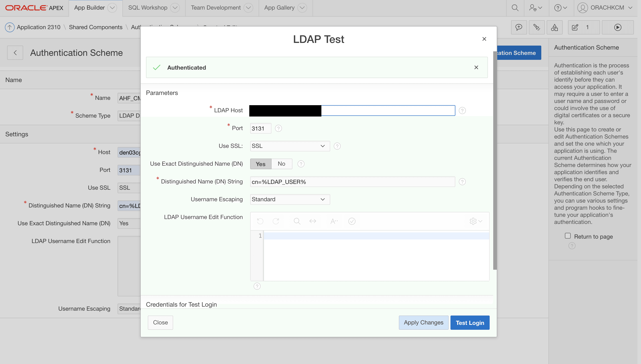Open the Shared Components shapes icon
This screenshot has height=364, width=641.
pos(554,27)
